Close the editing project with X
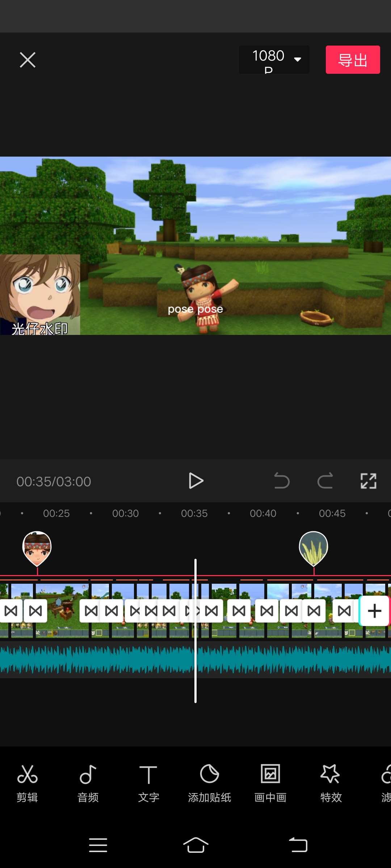This screenshot has height=868, width=391. click(x=28, y=60)
